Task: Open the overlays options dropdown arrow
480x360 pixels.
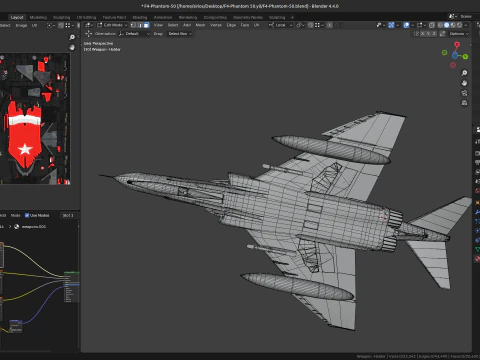Action: [x=412, y=25]
